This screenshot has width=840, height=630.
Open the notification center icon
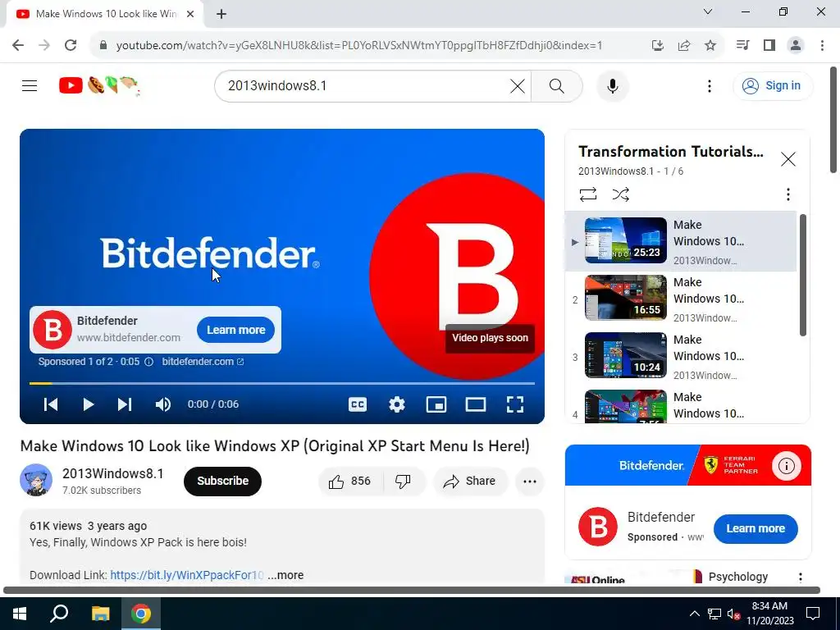click(x=813, y=614)
